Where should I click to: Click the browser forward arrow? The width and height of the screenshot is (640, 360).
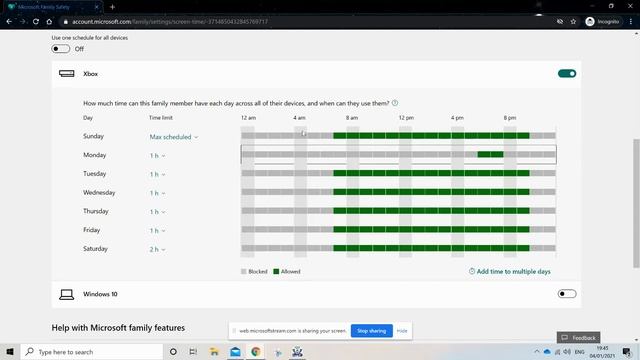(22, 22)
